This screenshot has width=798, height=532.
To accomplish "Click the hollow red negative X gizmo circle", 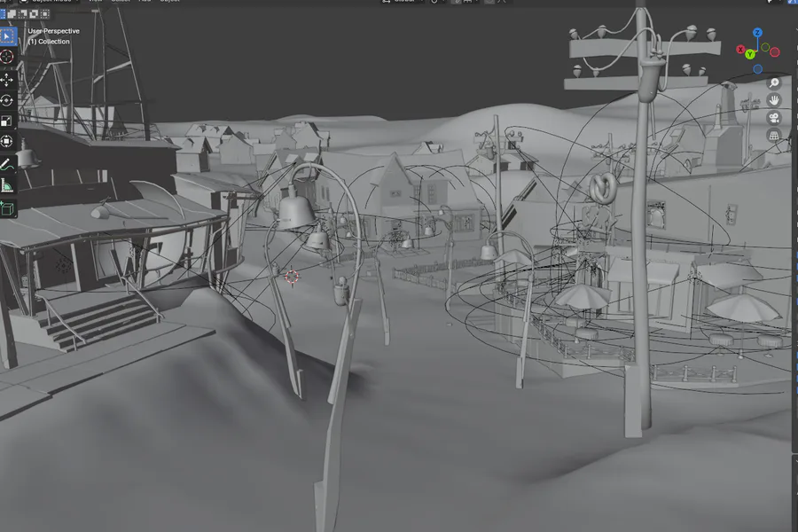I will (x=775, y=52).
